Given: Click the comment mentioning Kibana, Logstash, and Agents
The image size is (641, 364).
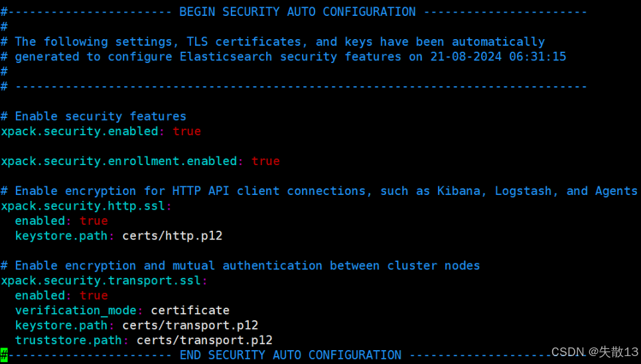Looking at the screenshot, I should tap(319, 191).
